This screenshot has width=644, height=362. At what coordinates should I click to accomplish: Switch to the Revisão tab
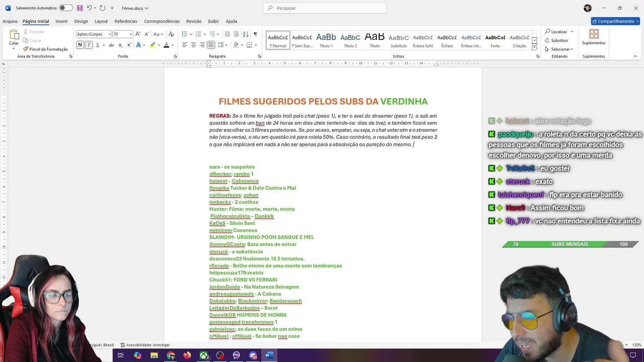pos(194,21)
